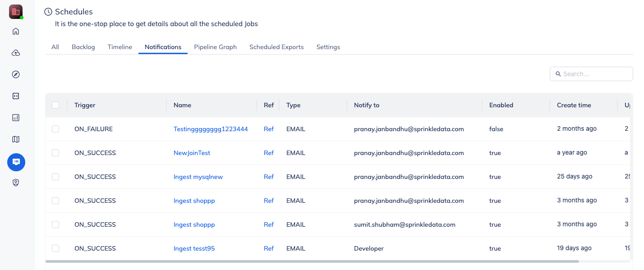Click the ON_FAILURE trigger cell
The image size is (644, 270).
(93, 129)
